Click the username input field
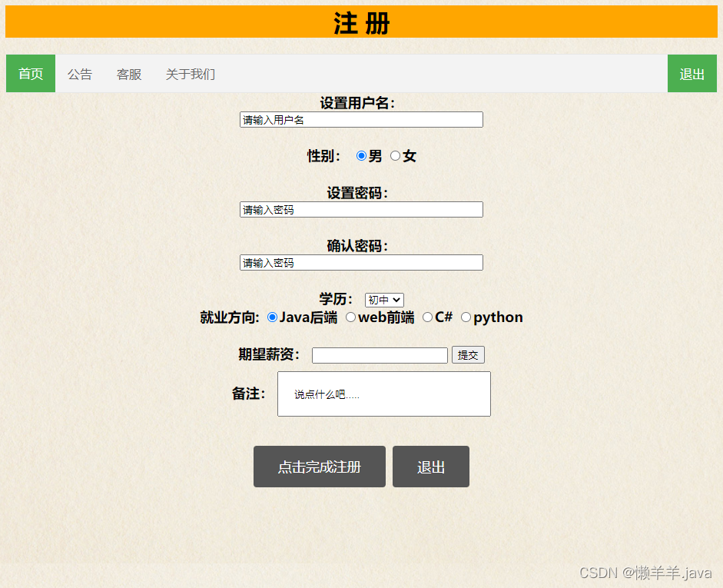This screenshot has width=723, height=588. pyautogui.click(x=361, y=119)
